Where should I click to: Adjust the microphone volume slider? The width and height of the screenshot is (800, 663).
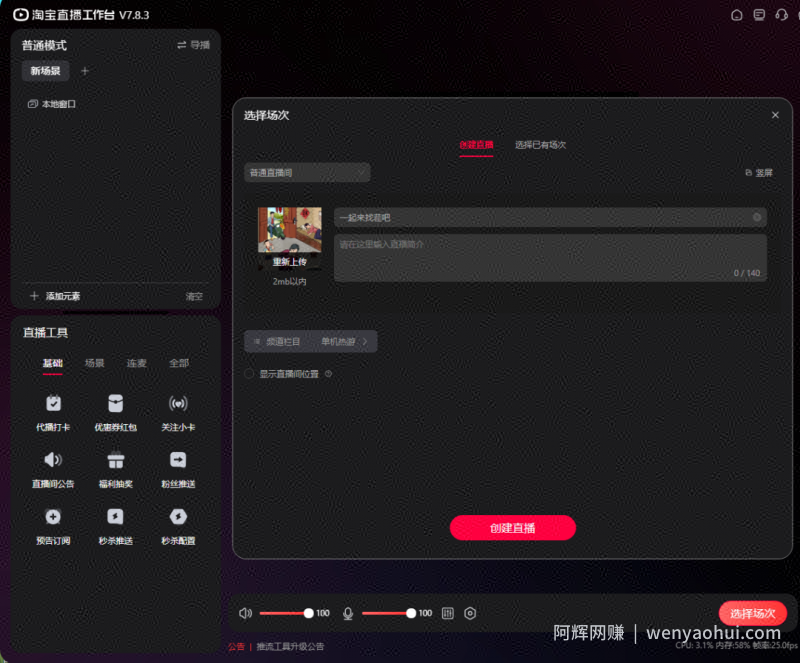(x=389, y=613)
